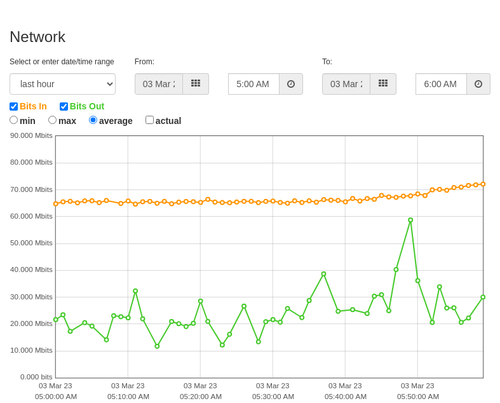Uncheck the Bits In checkbox
The image size is (500, 403).
coord(14,106)
